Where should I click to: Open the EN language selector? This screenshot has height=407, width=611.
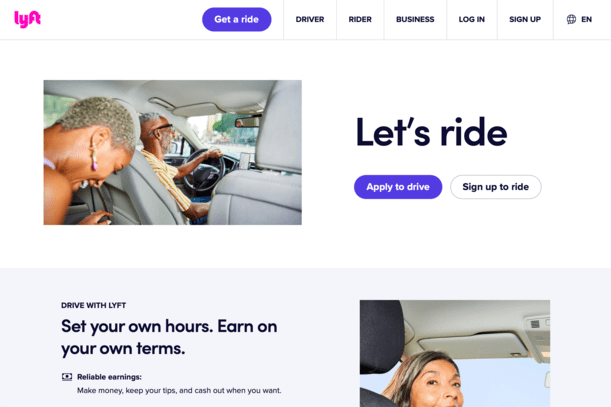579,19
